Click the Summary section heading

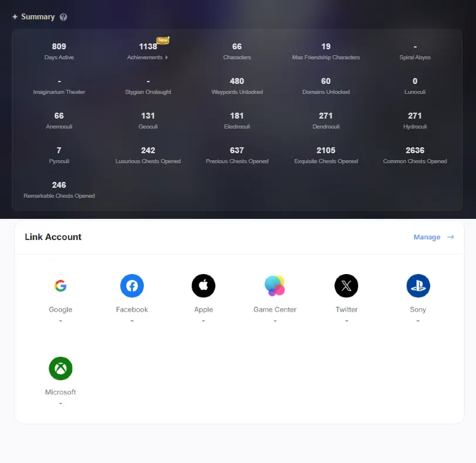click(38, 16)
